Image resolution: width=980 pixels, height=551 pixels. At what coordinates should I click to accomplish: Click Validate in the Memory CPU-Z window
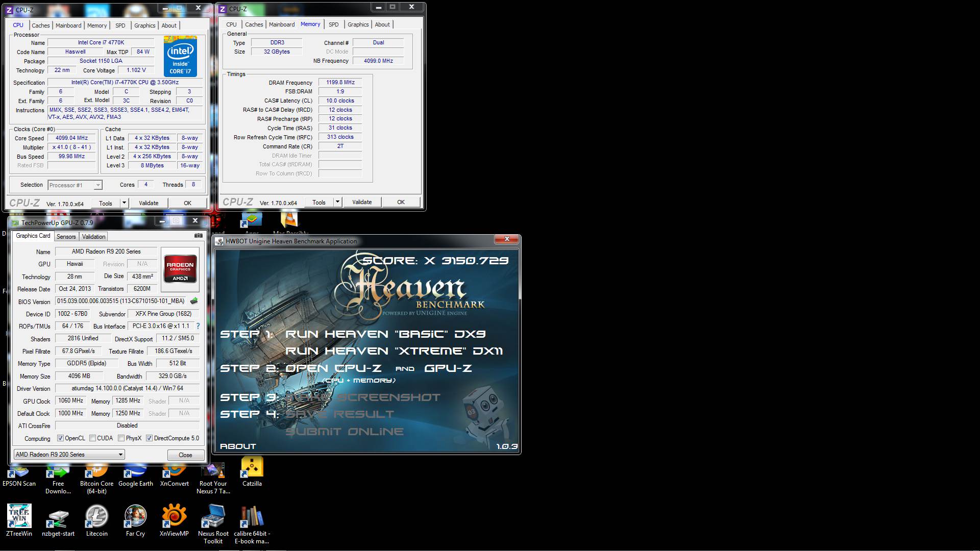362,202
